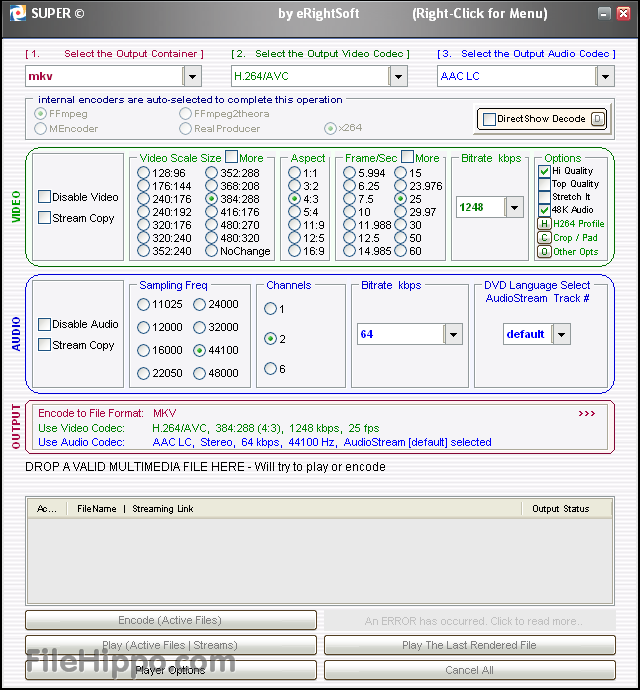Click the H264 Profile H icon

pyautogui.click(x=544, y=224)
